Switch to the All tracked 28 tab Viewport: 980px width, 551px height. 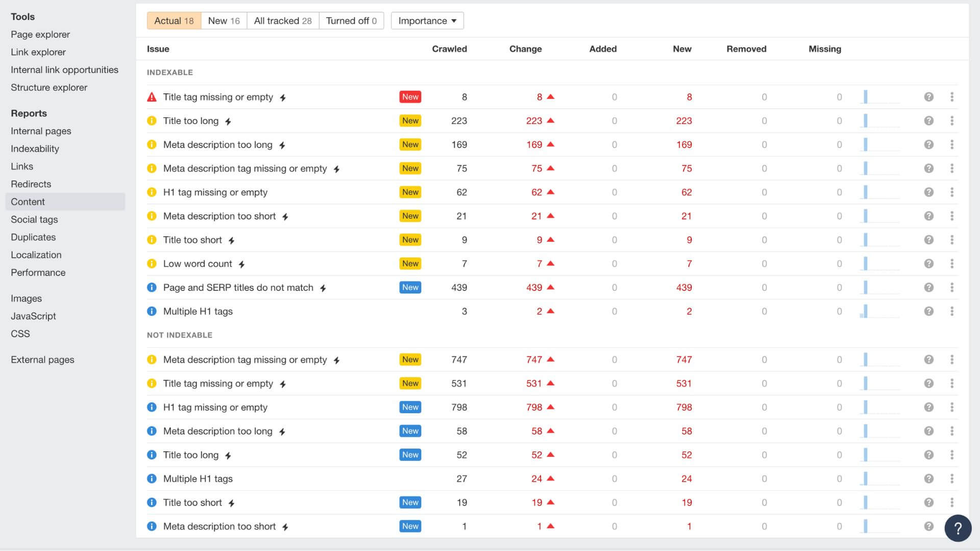(283, 21)
